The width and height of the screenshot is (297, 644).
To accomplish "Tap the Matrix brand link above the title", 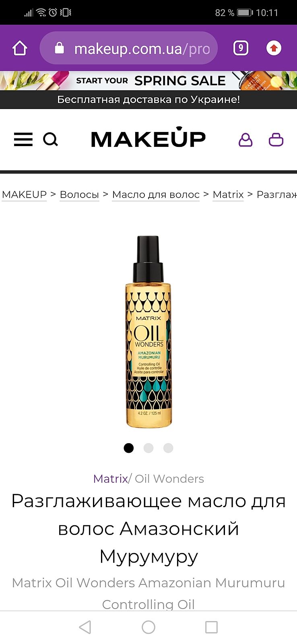I will click(x=110, y=479).
